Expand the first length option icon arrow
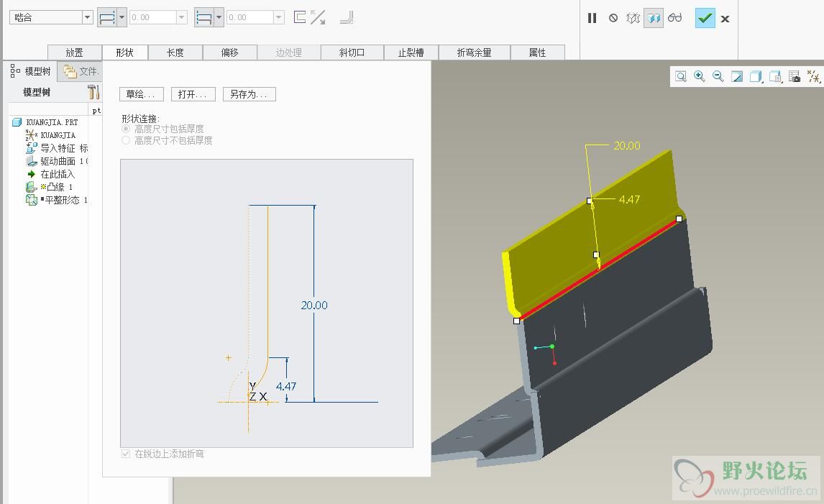The width and height of the screenshot is (824, 504). coord(122,17)
